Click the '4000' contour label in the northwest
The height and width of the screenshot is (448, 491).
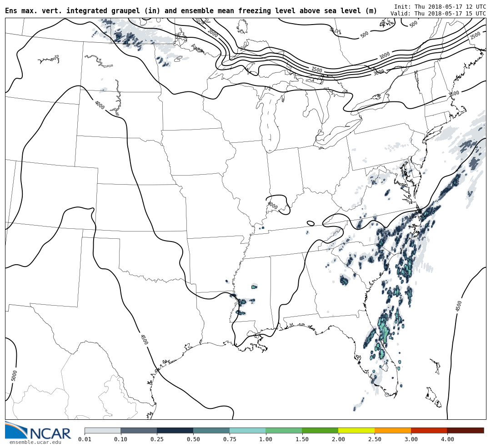coord(99,105)
